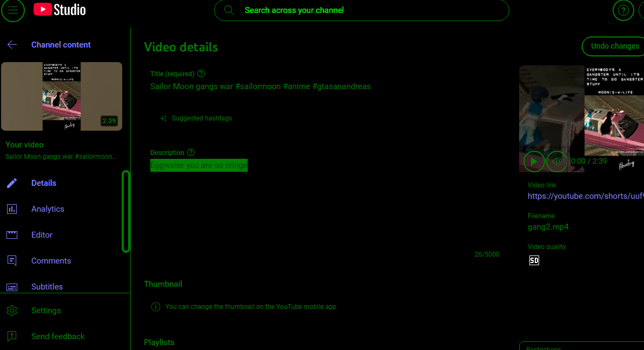Click the Comments speech icon
Screen dimensions: 644x350
pyautogui.click(x=12, y=260)
